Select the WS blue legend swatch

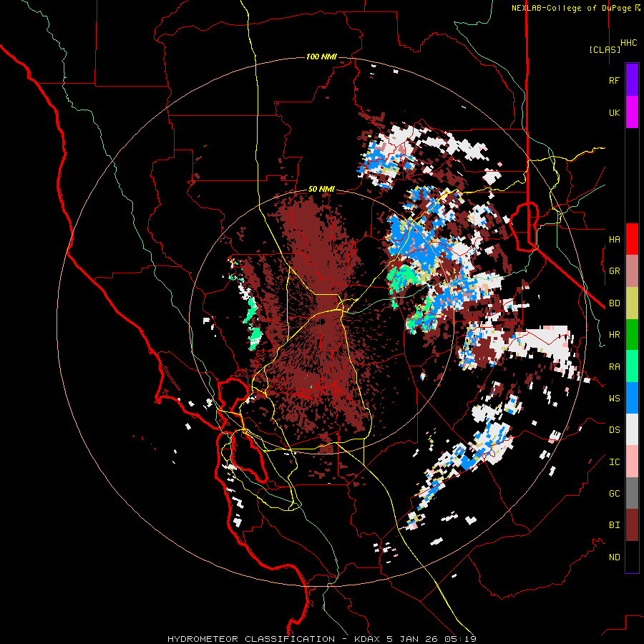pyautogui.click(x=632, y=398)
